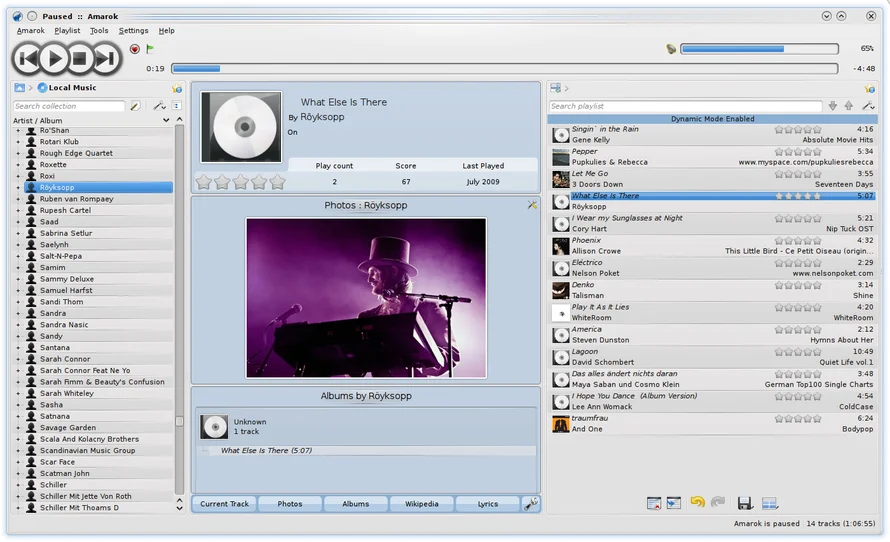Click the first rating star under album cover

point(204,182)
